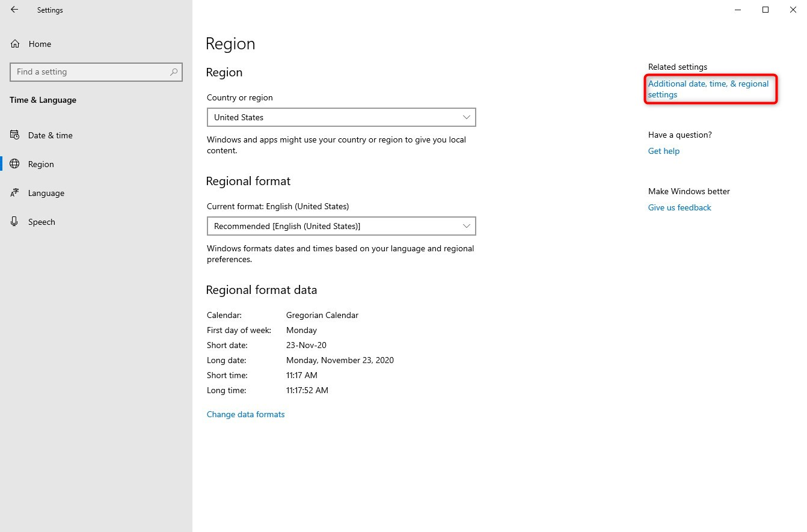Open Additional date, time, & regional settings
The image size is (807, 532).
tap(708, 89)
